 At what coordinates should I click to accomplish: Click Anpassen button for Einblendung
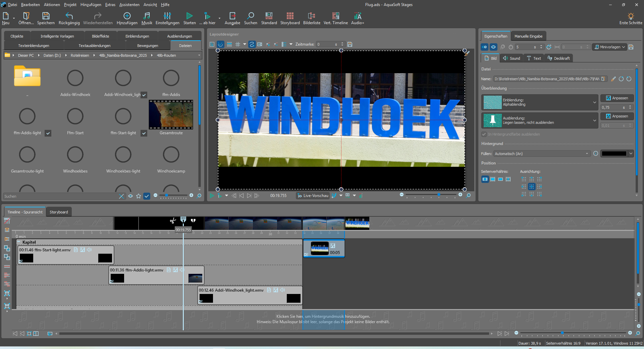(616, 98)
